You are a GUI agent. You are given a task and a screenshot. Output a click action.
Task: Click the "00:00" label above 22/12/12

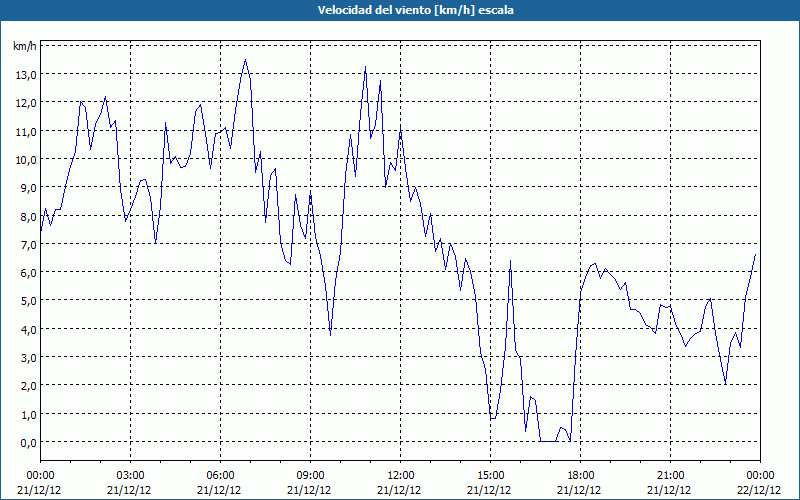[760, 476]
